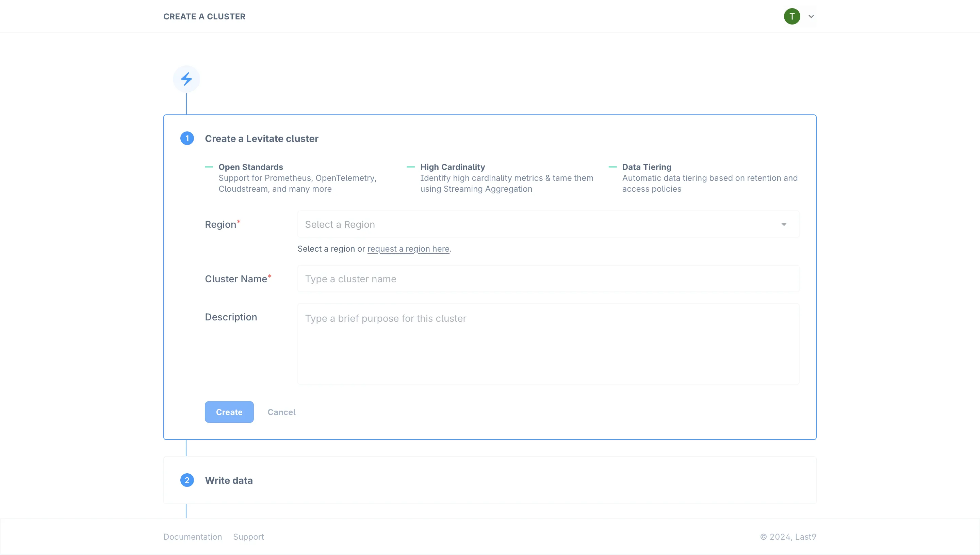Click the Data Tiering feature heading
The height and width of the screenshot is (555, 980).
tap(646, 167)
